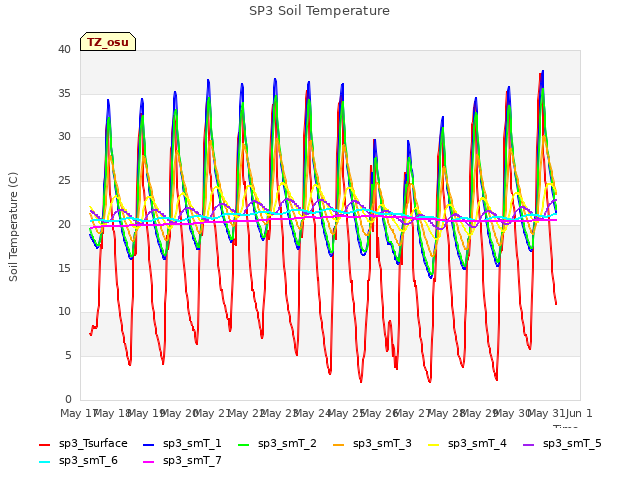Click the 0 y-axis tick label

[68, 399]
